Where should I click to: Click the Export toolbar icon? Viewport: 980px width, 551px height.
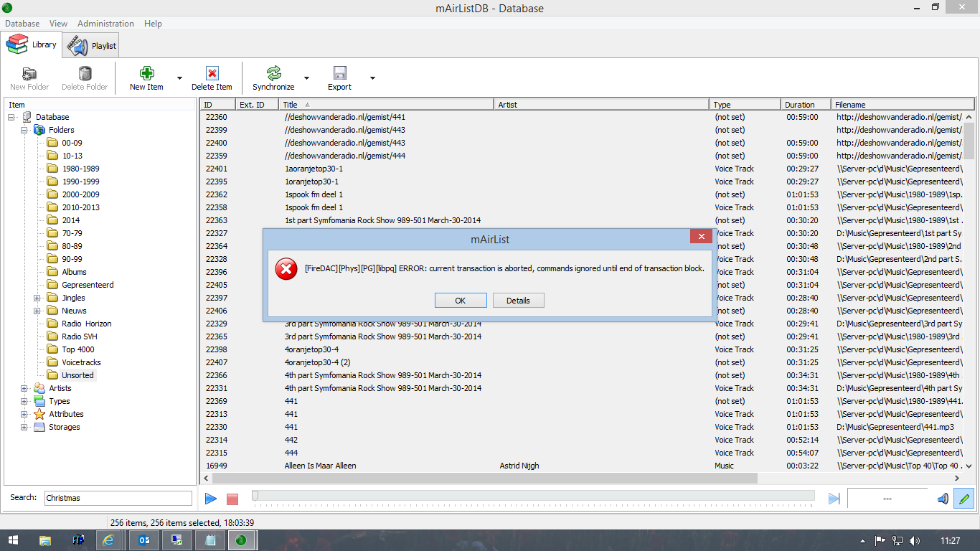339,73
